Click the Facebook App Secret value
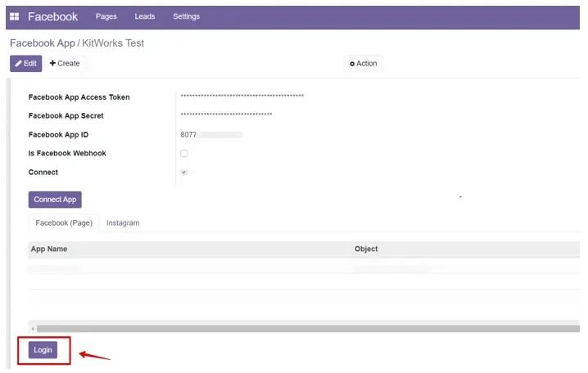The image size is (588, 373). click(226, 115)
